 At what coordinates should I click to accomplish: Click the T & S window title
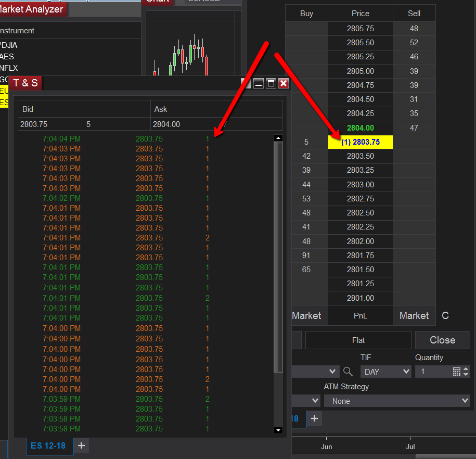click(x=25, y=83)
